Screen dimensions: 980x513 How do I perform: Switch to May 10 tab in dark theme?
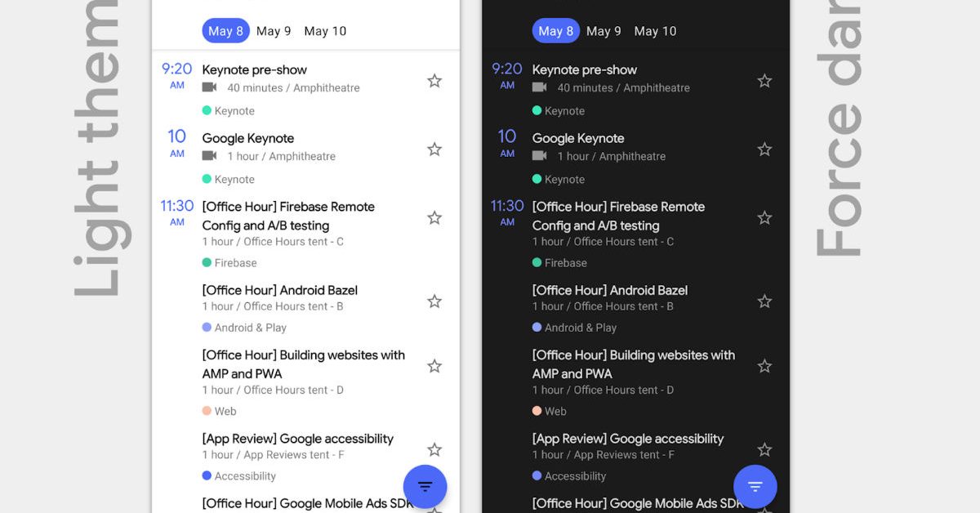pyautogui.click(x=655, y=31)
